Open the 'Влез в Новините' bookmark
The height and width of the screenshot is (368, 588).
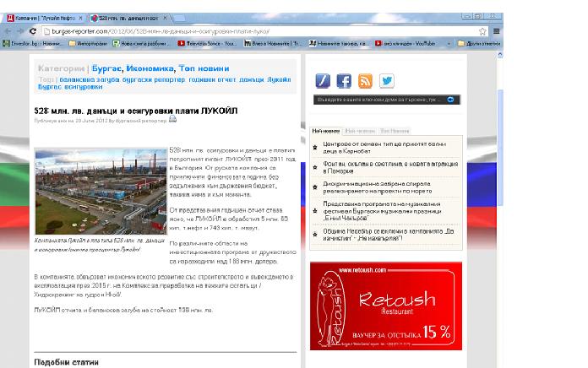(x=273, y=44)
